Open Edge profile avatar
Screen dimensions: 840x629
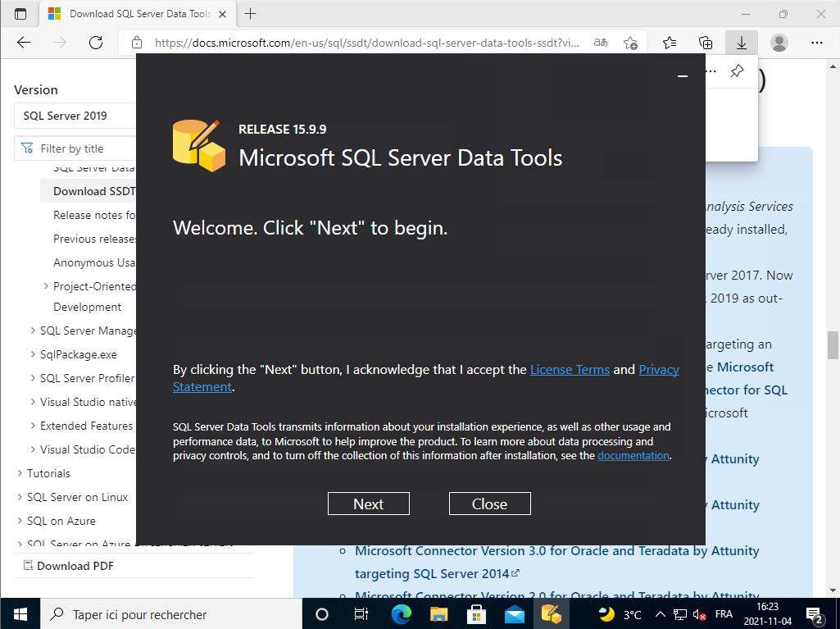tap(779, 43)
